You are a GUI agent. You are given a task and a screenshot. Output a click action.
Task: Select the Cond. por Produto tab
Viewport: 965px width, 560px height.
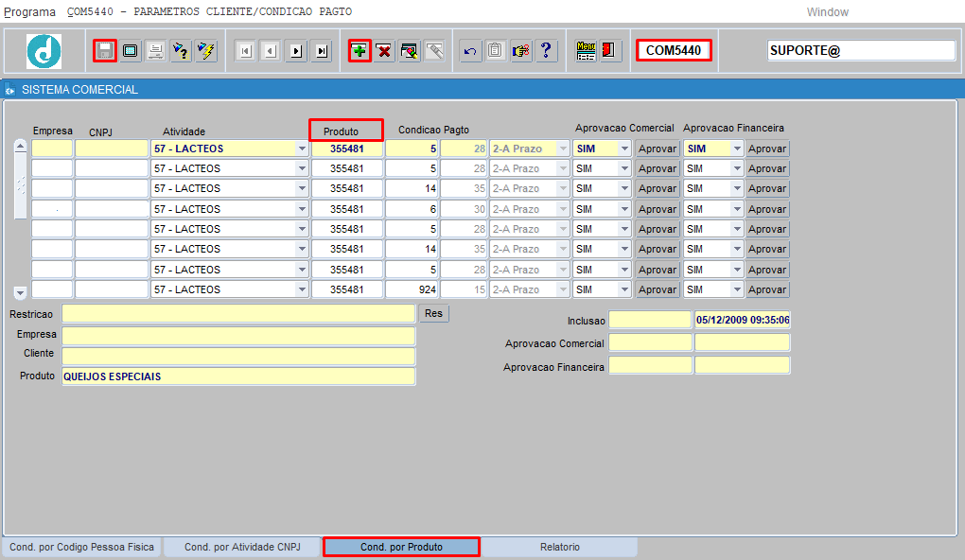(x=401, y=547)
